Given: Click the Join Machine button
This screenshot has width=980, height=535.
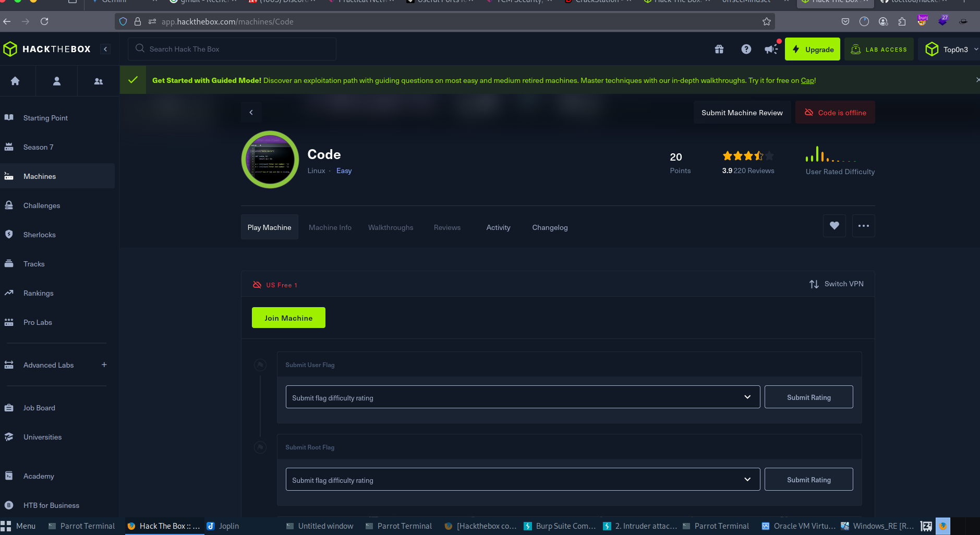Looking at the screenshot, I should [288, 318].
